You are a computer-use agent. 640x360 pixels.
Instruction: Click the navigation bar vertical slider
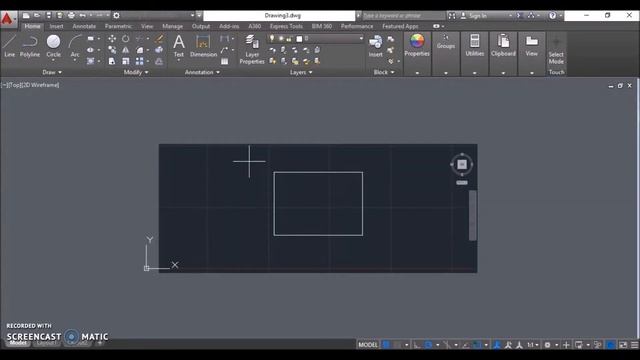pos(473,216)
